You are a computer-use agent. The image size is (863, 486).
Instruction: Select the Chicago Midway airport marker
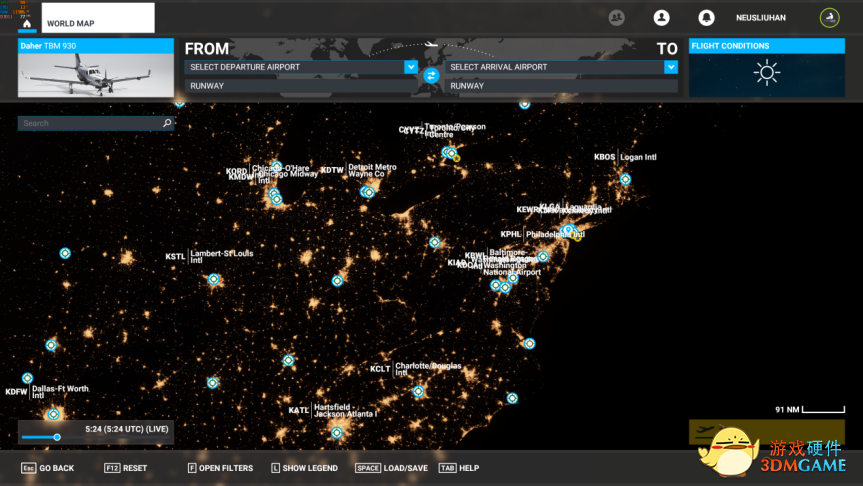click(277, 199)
